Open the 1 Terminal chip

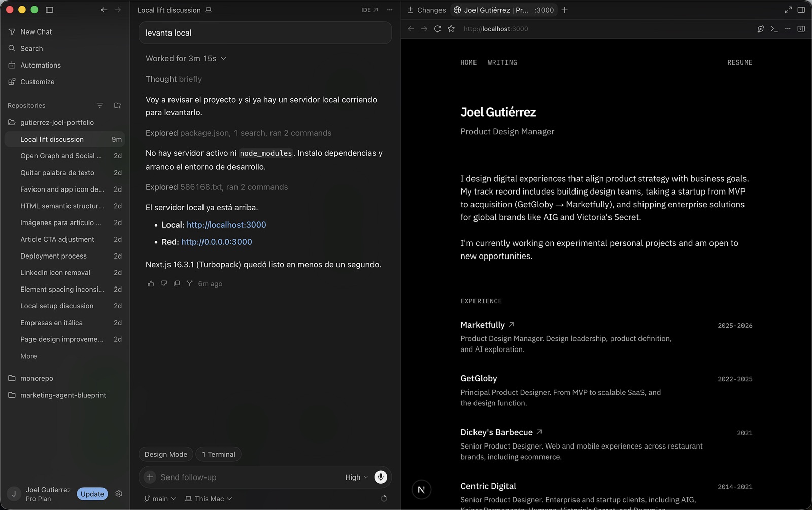pyautogui.click(x=218, y=454)
